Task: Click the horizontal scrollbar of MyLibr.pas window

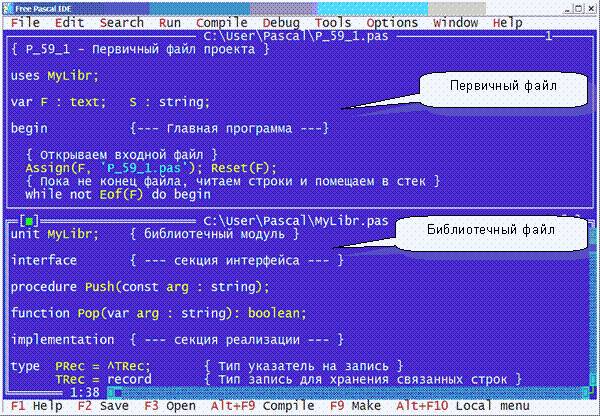Action: coord(348,392)
